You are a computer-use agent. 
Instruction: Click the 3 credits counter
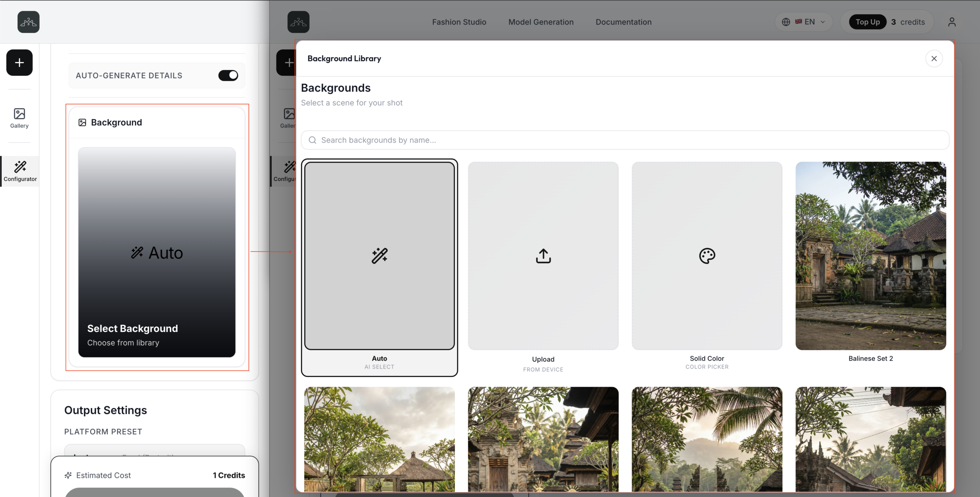[908, 22]
